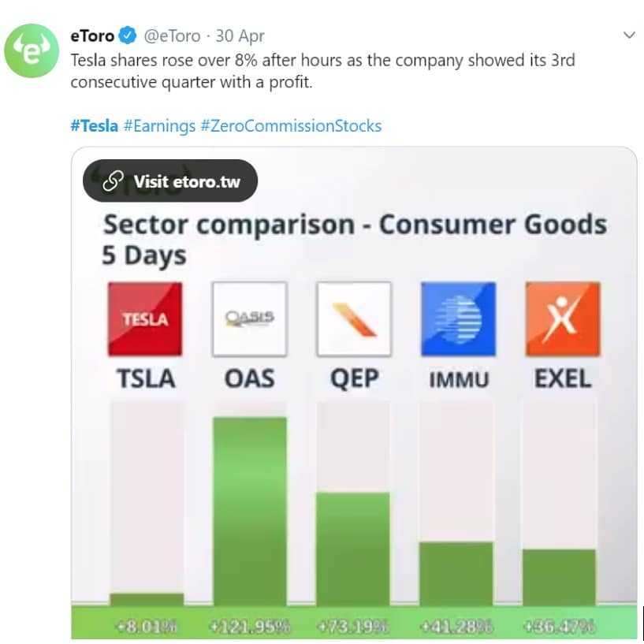Open the #ZeroCommissionStocks hashtag
644x644 pixels.
click(291, 125)
